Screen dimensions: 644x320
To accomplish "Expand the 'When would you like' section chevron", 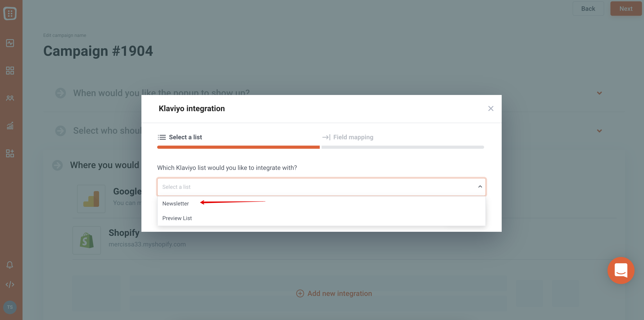I will [599, 93].
